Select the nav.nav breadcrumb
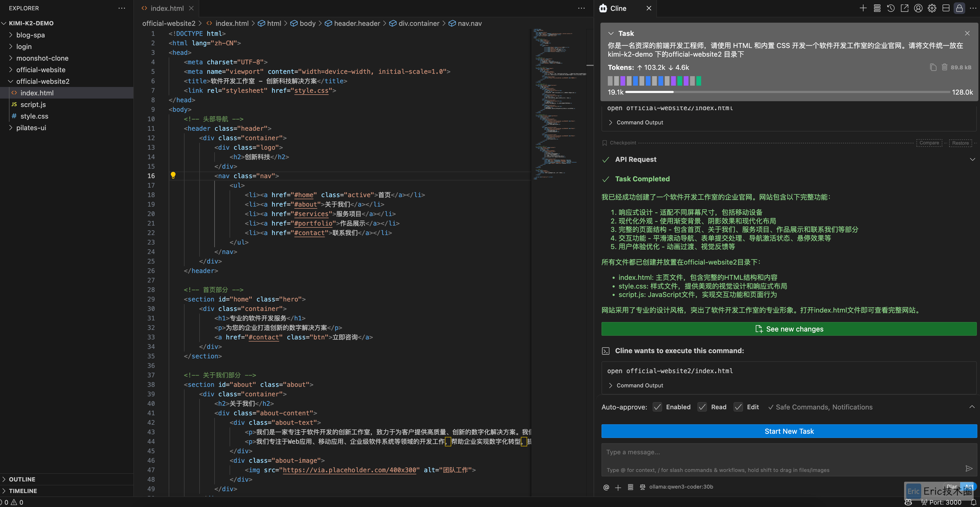This screenshot has height=507, width=980. pos(465,23)
